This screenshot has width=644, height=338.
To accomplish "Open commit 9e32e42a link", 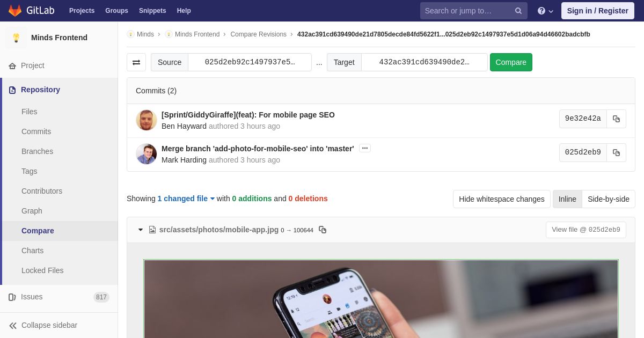I will (583, 119).
